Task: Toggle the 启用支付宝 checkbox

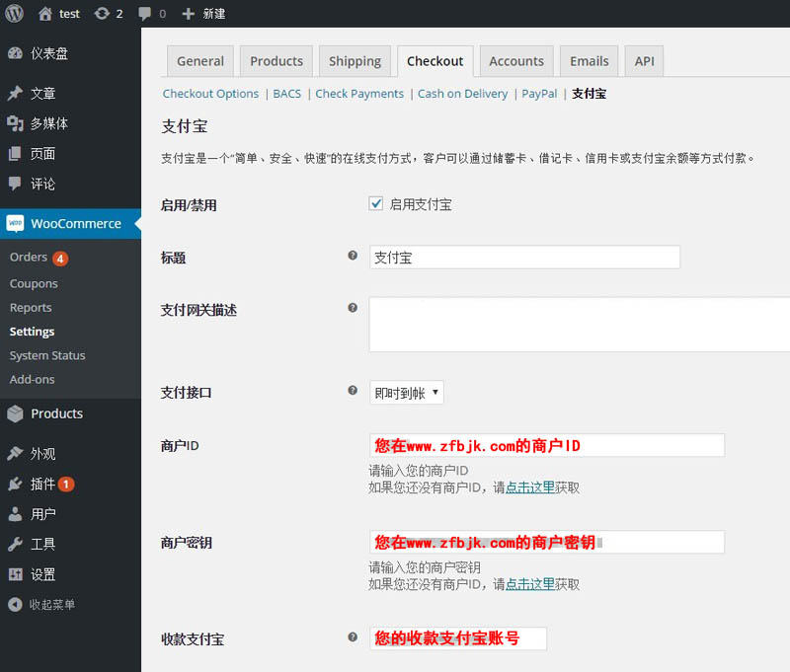Action: pos(376,203)
